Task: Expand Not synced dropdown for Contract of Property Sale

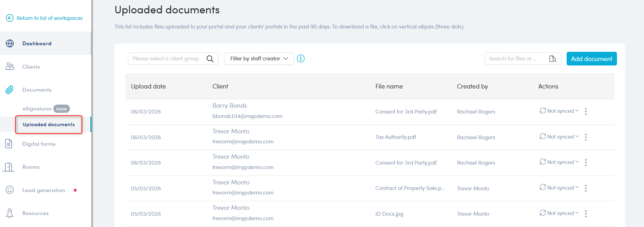Action: point(559,188)
